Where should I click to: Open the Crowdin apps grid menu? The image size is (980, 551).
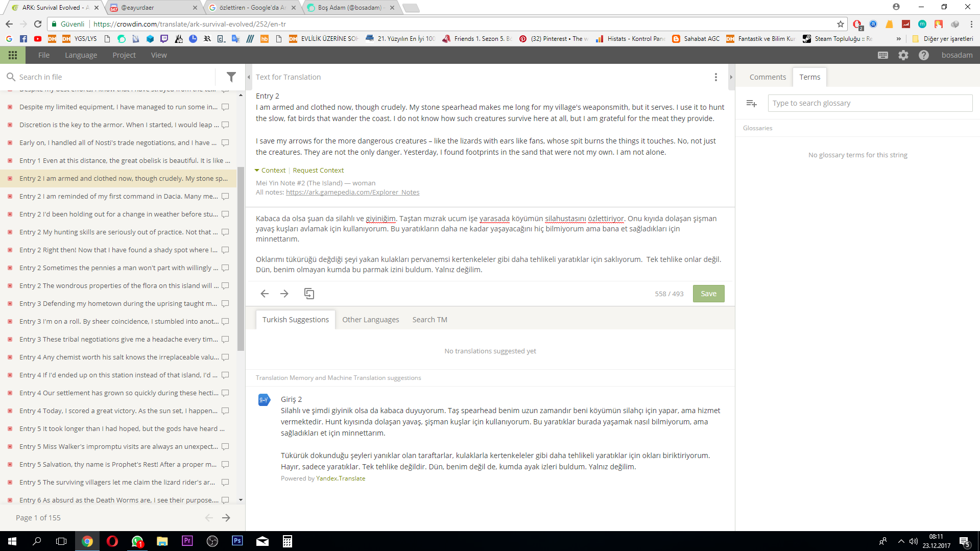coord(13,55)
